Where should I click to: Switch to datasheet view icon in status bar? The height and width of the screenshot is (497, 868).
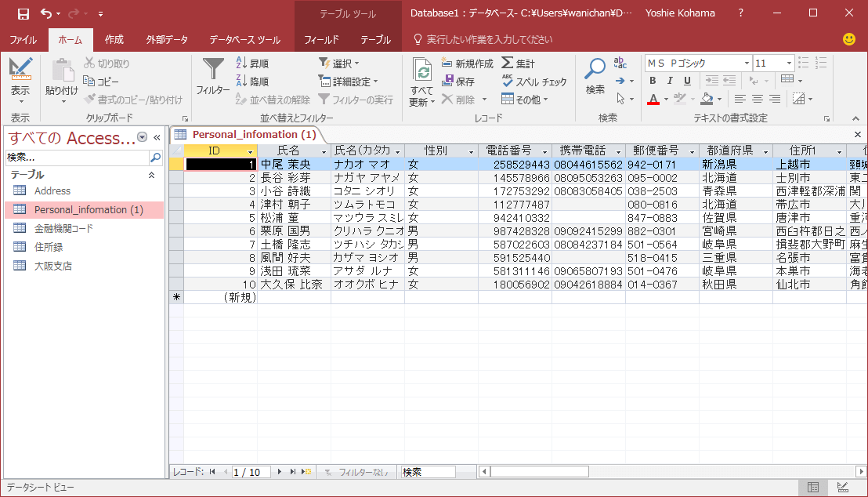[812, 487]
